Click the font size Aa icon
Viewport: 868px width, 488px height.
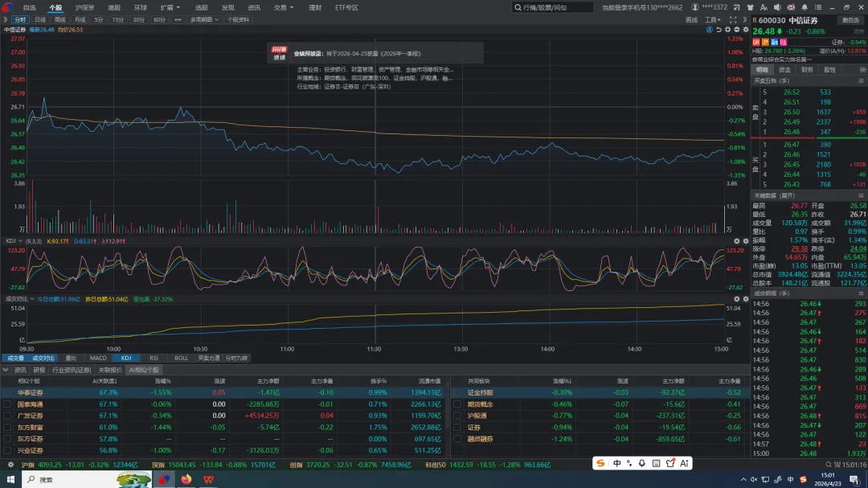pyautogui.click(x=764, y=7)
